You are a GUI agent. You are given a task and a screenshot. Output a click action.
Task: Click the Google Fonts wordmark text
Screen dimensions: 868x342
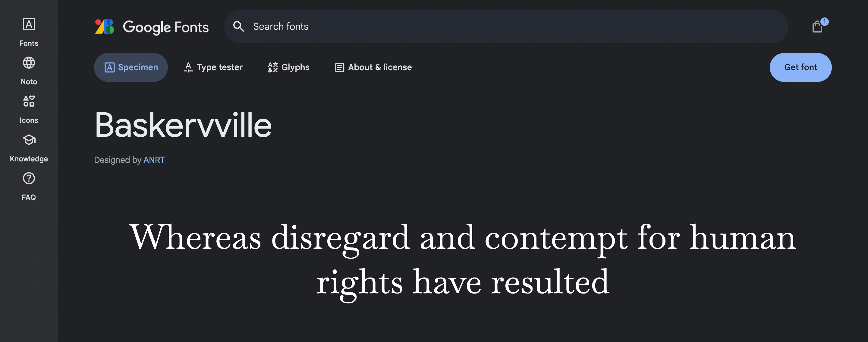pos(166,27)
